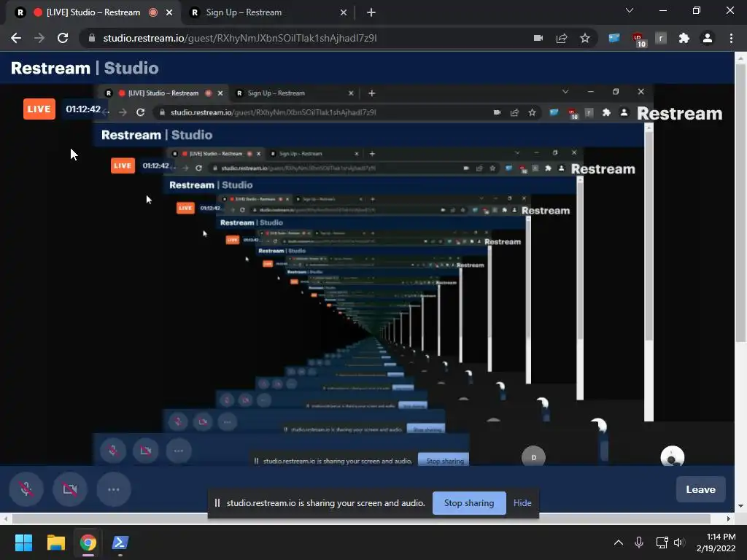Screen dimensions: 747x560
Task: Click the LIVE status badge
Action: pos(39,109)
